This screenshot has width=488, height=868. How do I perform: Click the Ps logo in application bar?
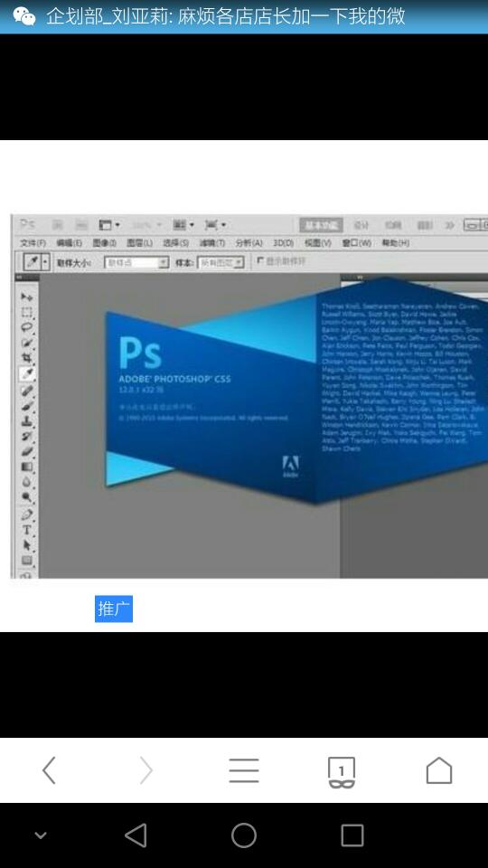coord(27,224)
